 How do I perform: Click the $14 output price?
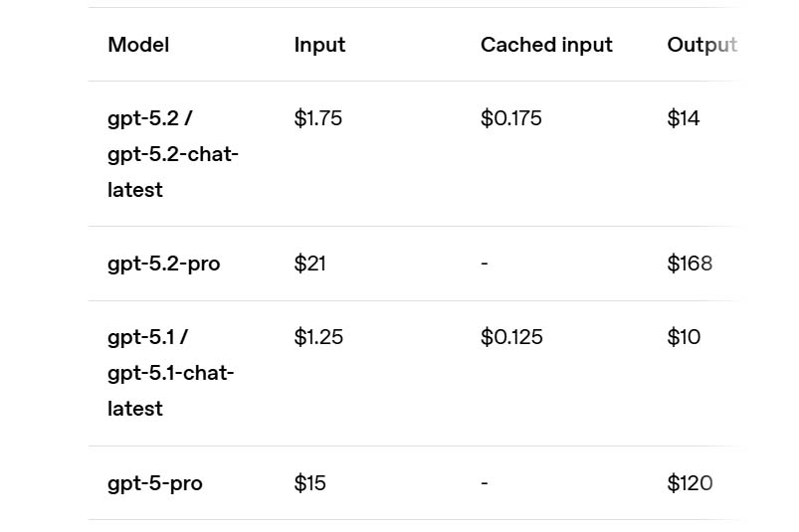[x=684, y=118]
